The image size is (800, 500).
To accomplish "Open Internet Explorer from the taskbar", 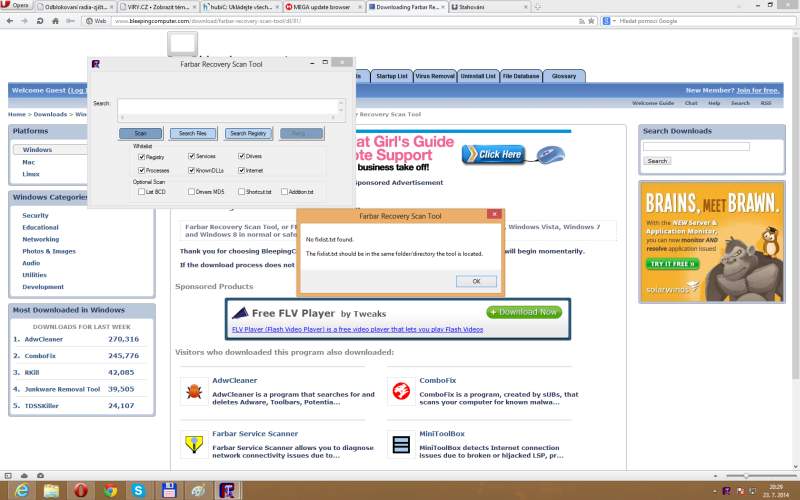I will [19, 490].
